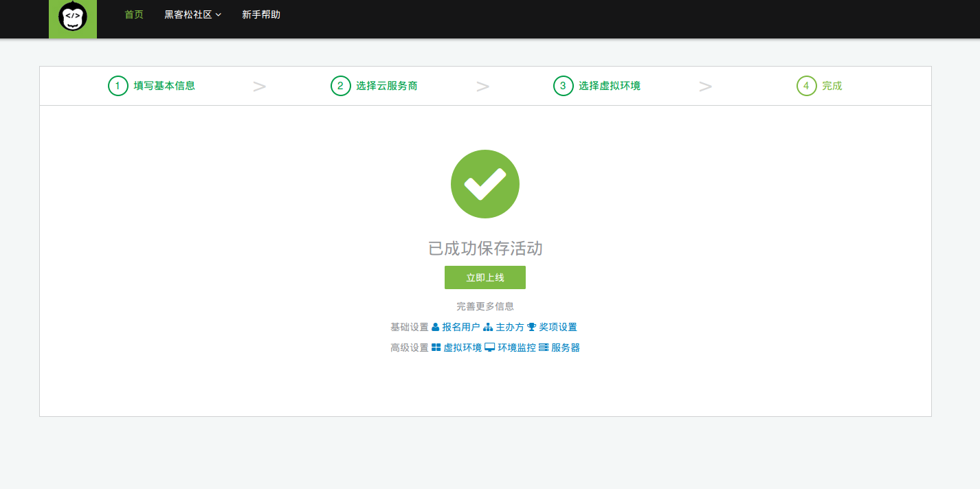Click the 基础设置 label
Image resolution: width=980 pixels, height=489 pixels.
pyautogui.click(x=409, y=328)
